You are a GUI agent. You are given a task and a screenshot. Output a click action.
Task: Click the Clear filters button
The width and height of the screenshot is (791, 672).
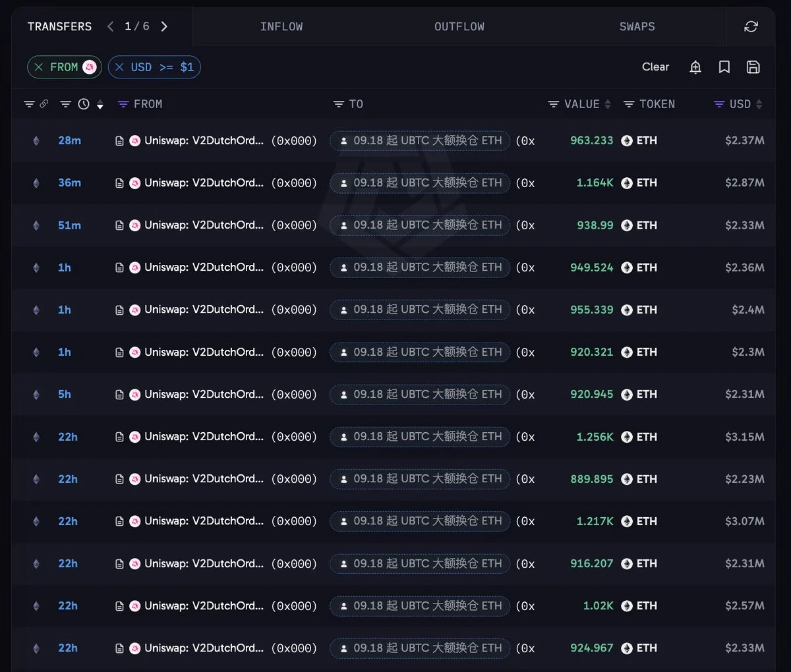[x=655, y=67]
